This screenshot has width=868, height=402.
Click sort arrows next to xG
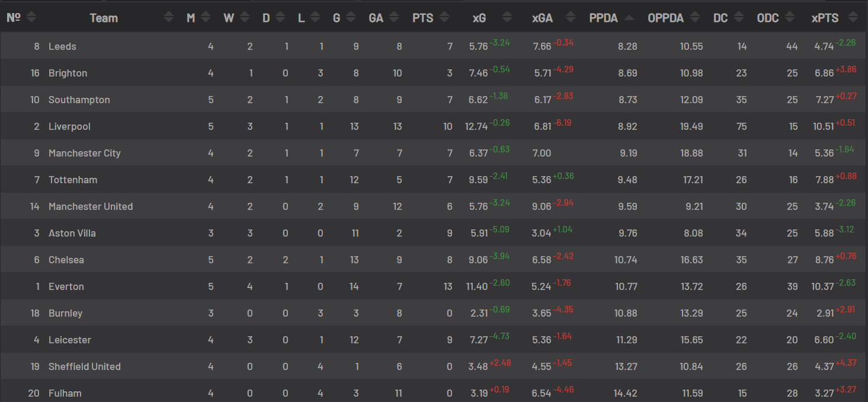coord(507,18)
